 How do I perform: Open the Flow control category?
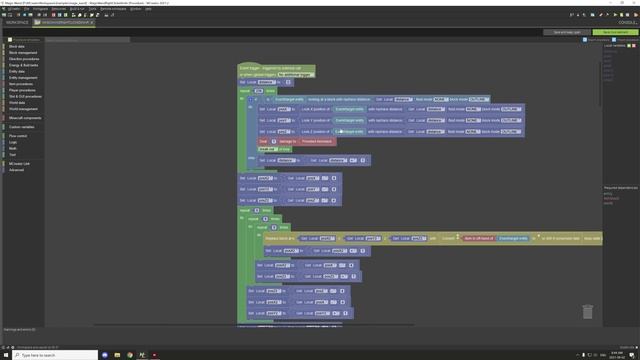click(x=18, y=136)
